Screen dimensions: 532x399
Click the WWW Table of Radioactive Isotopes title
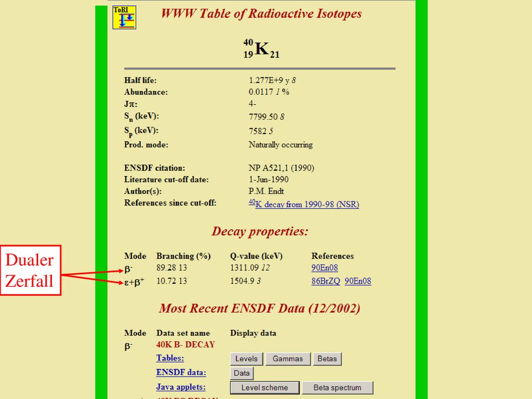261,14
